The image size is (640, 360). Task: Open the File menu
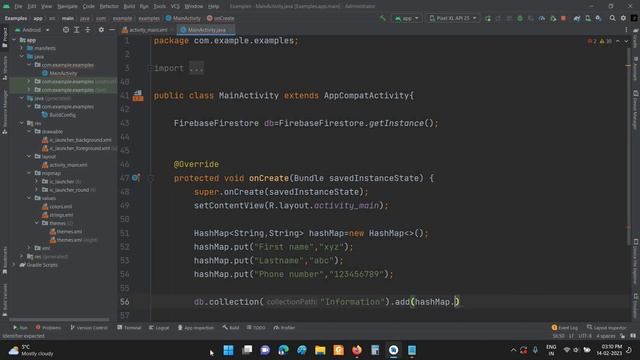(18, 6)
